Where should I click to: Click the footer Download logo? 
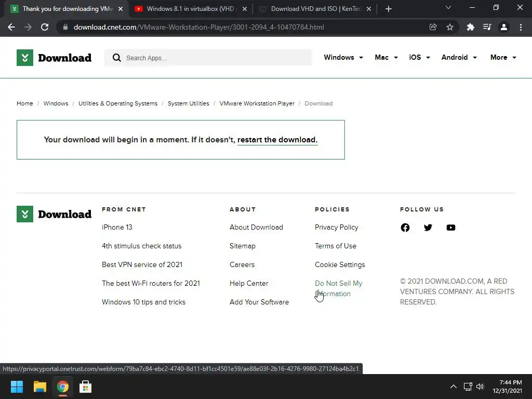pos(54,214)
